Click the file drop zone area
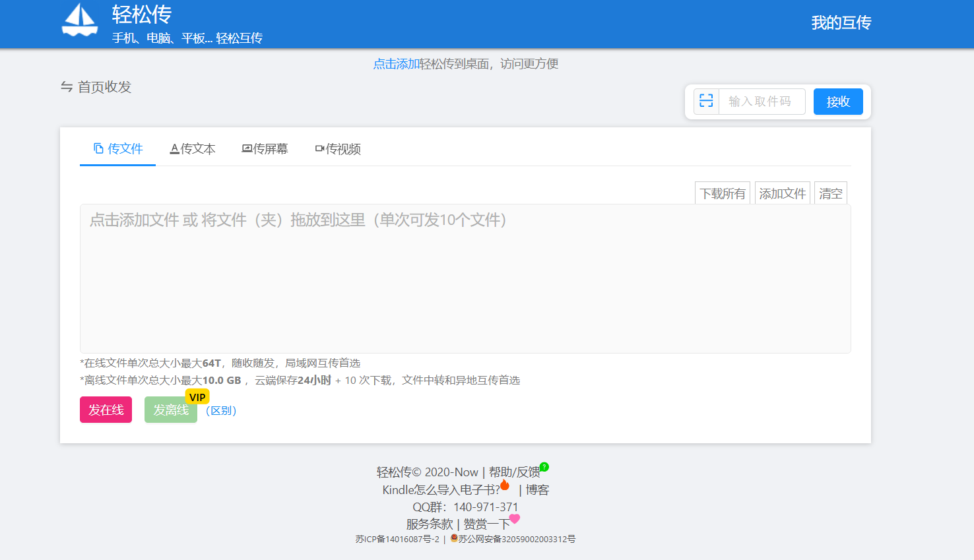 pyautogui.click(x=465, y=284)
